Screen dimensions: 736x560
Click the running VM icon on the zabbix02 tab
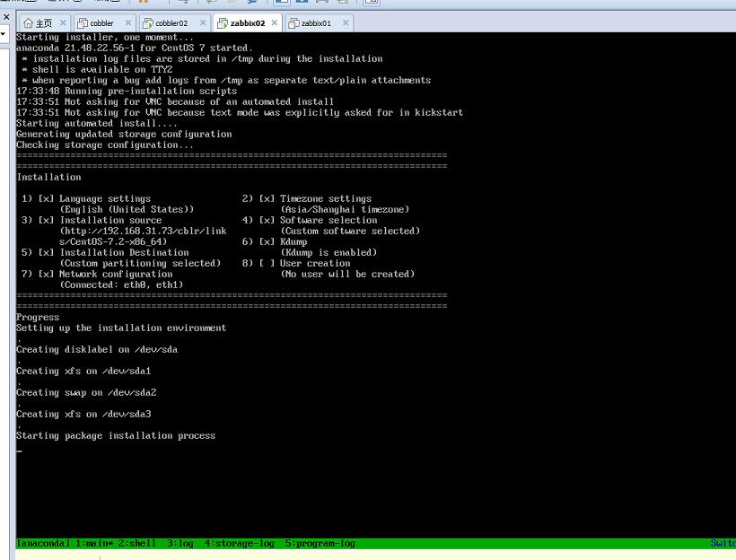tap(222, 23)
